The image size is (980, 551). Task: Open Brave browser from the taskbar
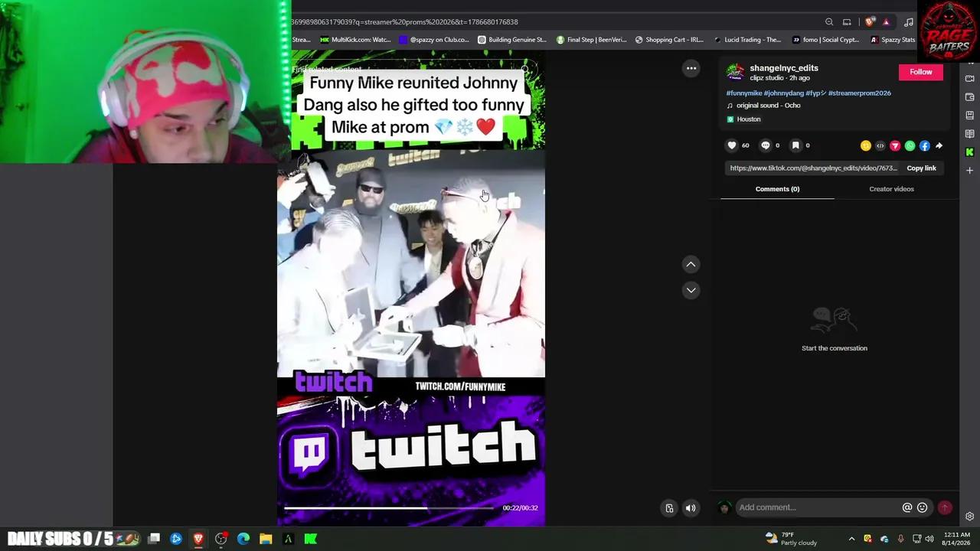pos(198,539)
